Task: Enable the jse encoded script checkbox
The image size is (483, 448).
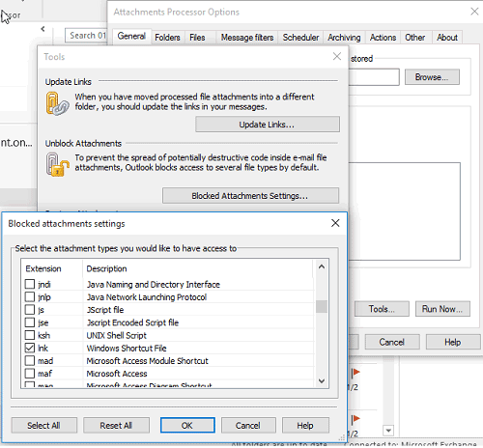Action: click(x=30, y=322)
